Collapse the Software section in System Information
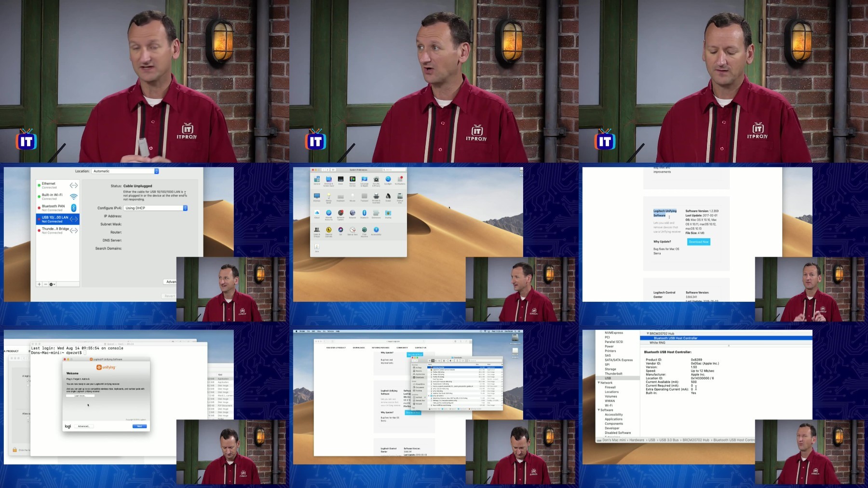Image resolution: width=868 pixels, height=488 pixels. pyautogui.click(x=599, y=410)
